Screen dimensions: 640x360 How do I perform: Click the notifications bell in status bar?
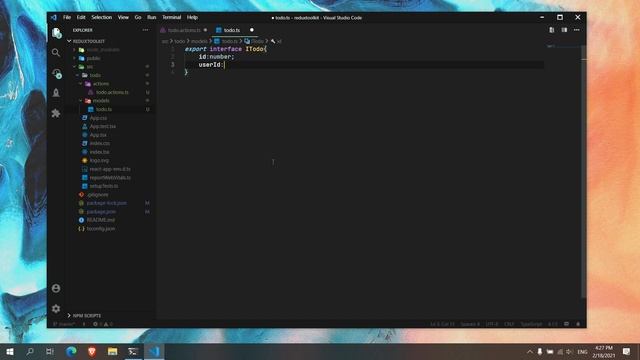578,324
